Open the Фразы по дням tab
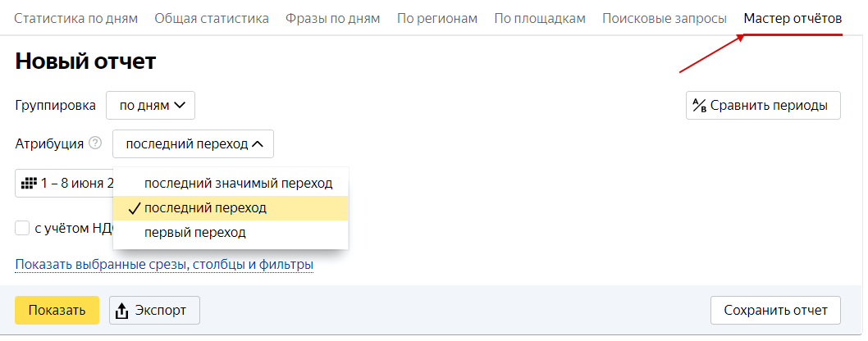868x341 pixels. coord(333,18)
